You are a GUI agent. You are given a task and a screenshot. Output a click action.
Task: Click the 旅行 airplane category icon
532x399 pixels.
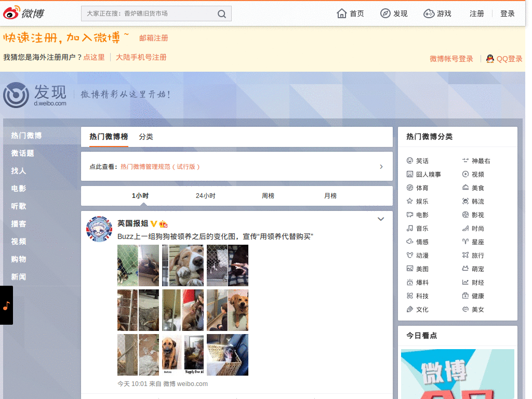click(465, 255)
